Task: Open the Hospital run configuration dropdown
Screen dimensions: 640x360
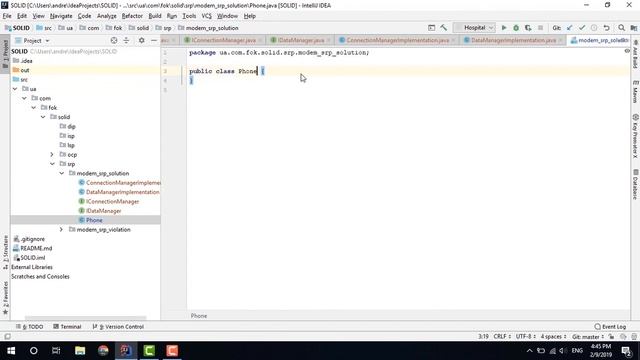Action: 474,28
